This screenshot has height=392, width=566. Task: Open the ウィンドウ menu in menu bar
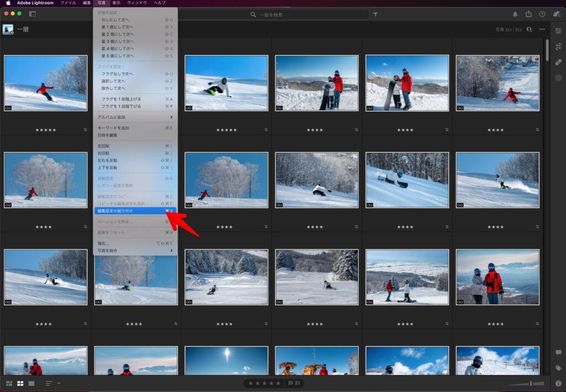(137, 3)
